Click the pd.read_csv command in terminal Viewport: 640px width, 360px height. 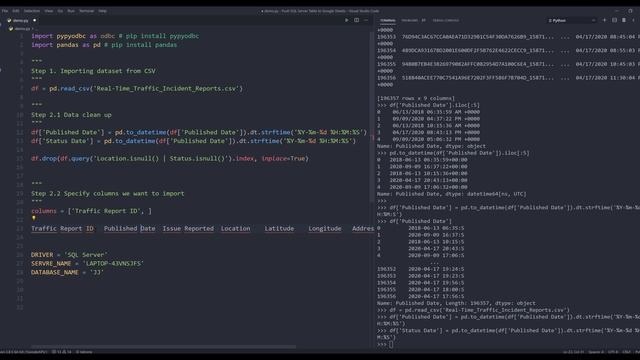(x=473, y=310)
